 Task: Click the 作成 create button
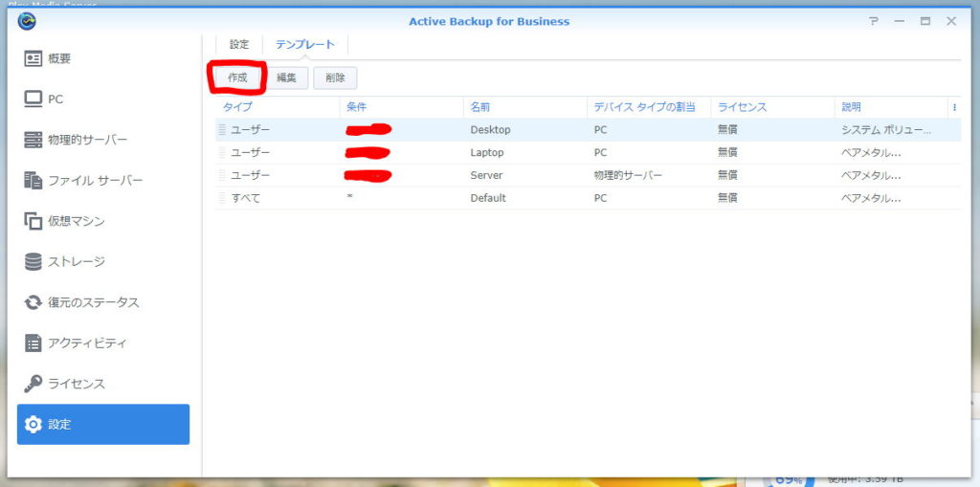[x=237, y=78]
